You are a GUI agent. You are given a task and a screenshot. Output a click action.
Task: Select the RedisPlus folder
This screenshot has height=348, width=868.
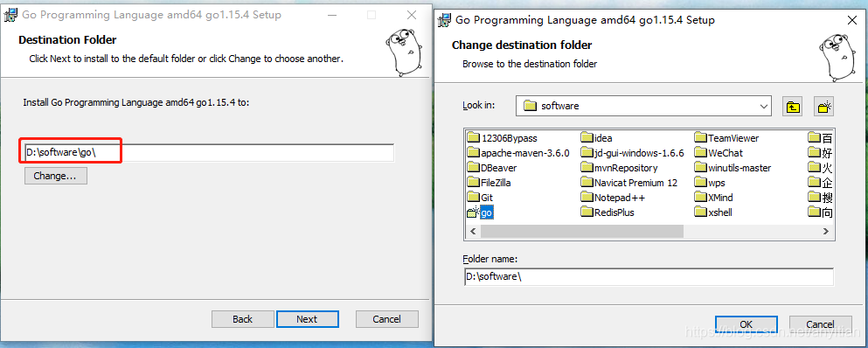click(x=608, y=212)
